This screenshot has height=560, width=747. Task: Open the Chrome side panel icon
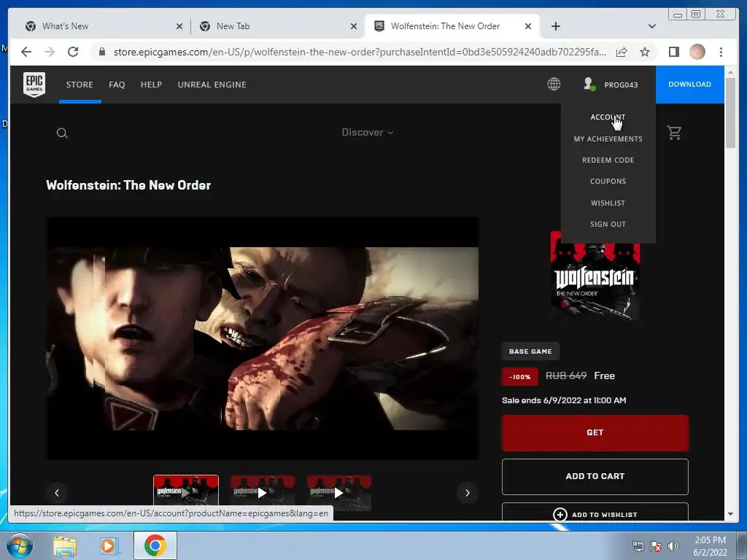pos(673,52)
